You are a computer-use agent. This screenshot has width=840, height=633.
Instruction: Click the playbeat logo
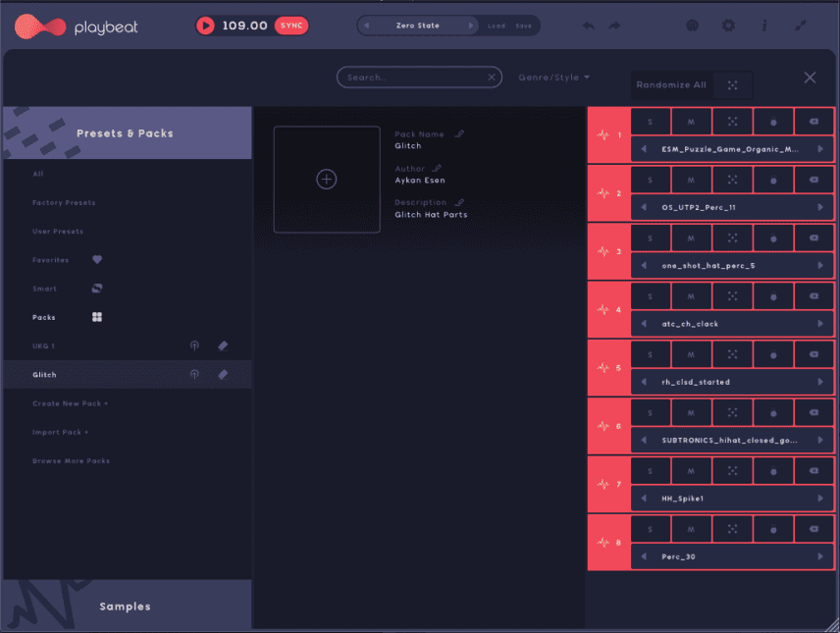tap(77, 26)
